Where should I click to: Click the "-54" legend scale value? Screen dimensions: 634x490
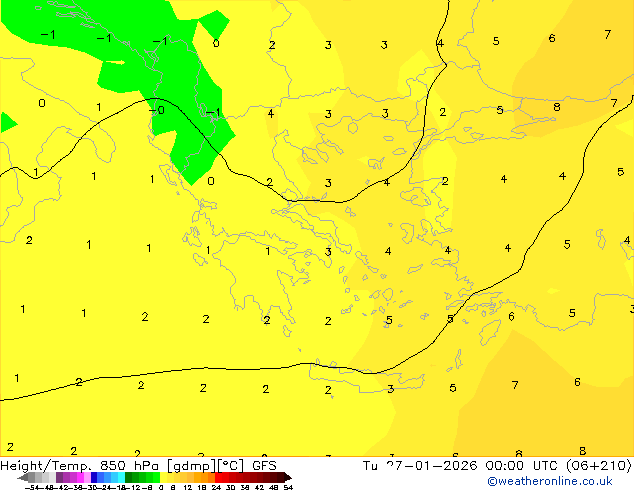coord(31,487)
